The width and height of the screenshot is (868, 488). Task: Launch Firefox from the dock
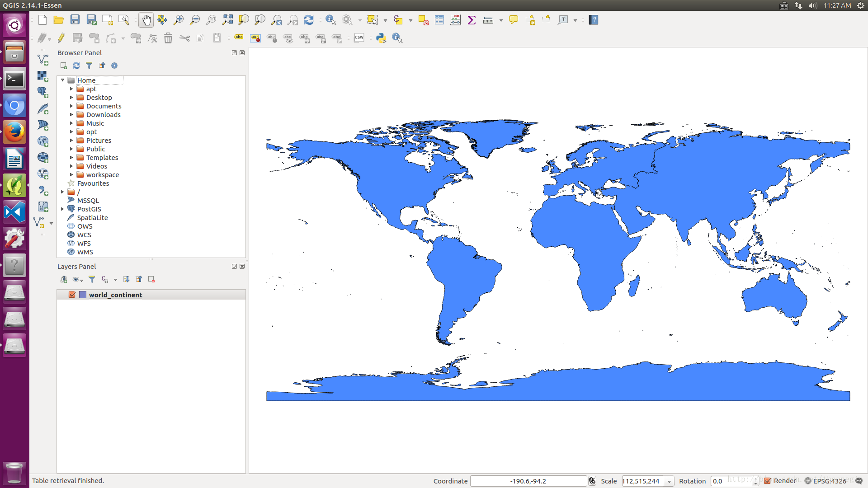coord(14,132)
